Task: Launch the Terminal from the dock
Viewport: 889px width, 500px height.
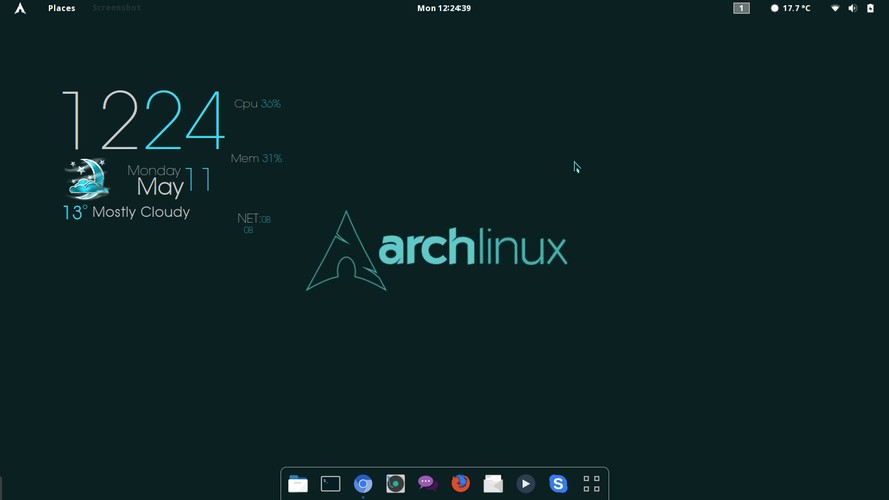Action: (x=331, y=484)
